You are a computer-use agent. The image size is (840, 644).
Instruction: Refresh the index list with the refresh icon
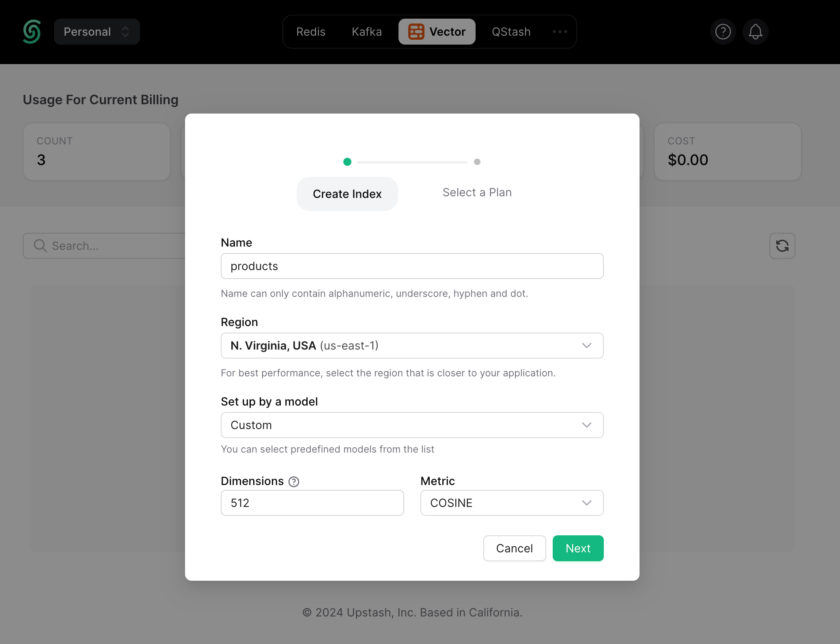click(x=782, y=245)
